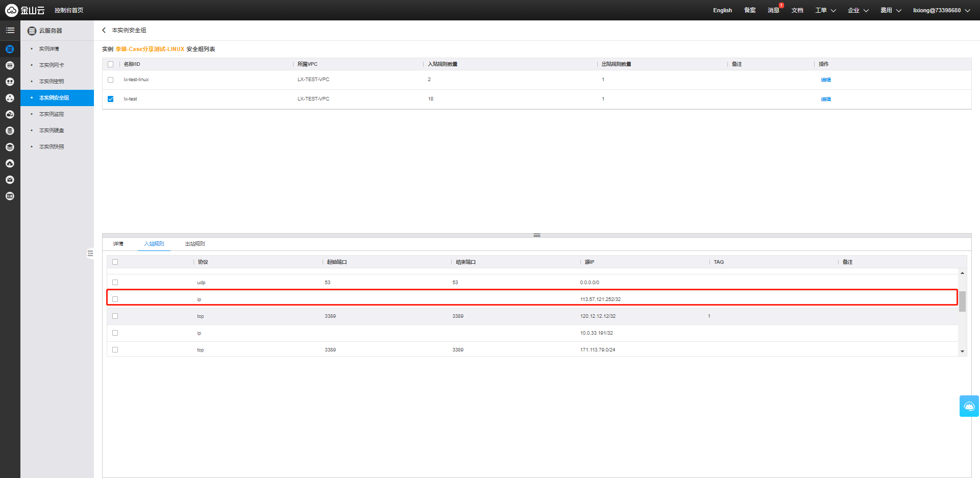The image size is (980, 478).
Task: Click the lx-test-linux security group name
Action: (x=136, y=80)
